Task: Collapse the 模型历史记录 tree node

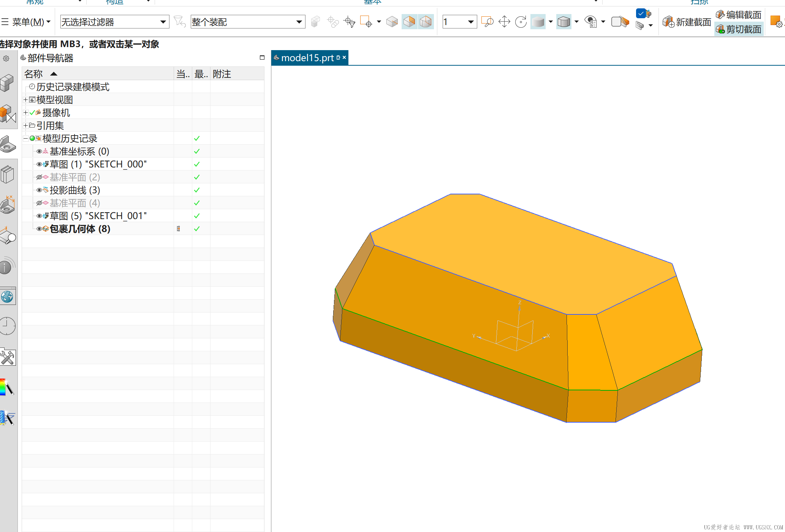Action: (25, 139)
